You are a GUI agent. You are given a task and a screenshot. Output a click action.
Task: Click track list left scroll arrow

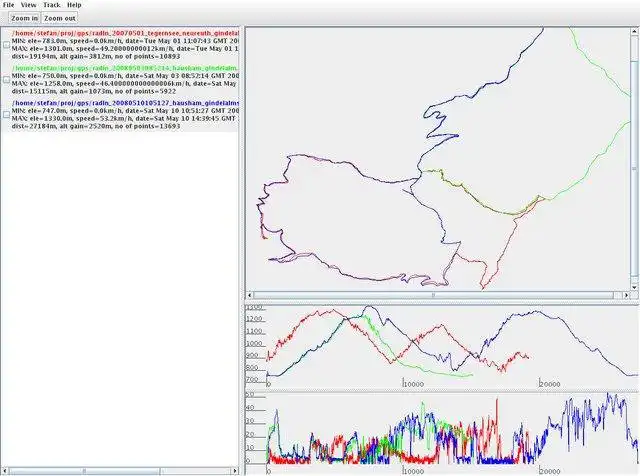point(4,471)
